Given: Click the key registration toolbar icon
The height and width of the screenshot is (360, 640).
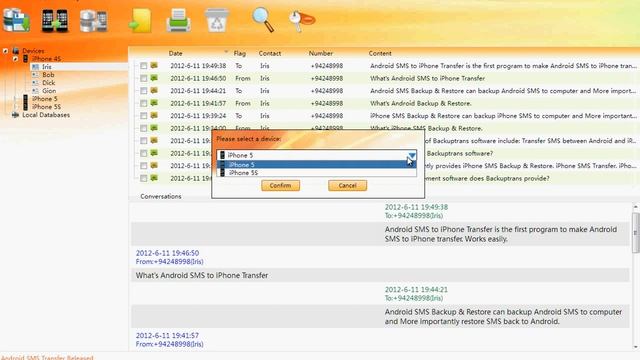Looking at the screenshot, I should tap(302, 20).
